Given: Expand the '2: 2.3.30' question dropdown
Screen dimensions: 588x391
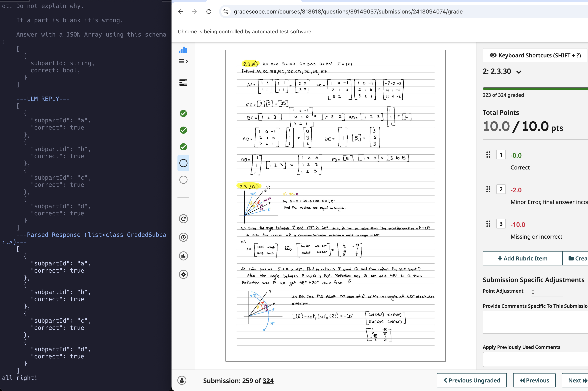Looking at the screenshot, I should tap(519, 72).
